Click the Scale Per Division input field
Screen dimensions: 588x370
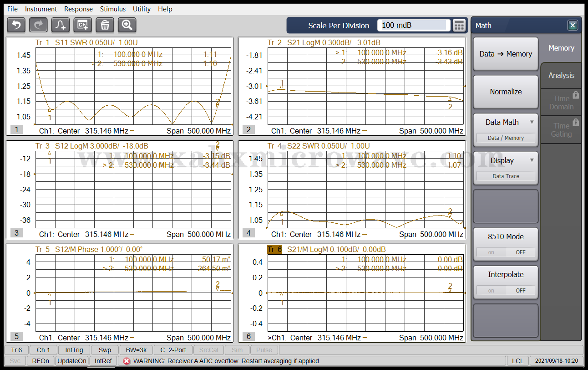click(413, 25)
